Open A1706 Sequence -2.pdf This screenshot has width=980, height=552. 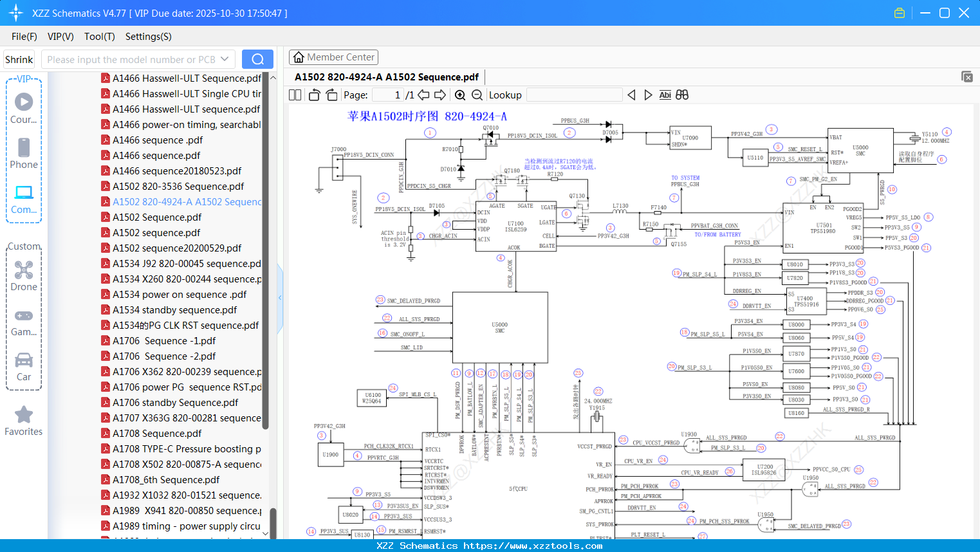(x=159, y=356)
